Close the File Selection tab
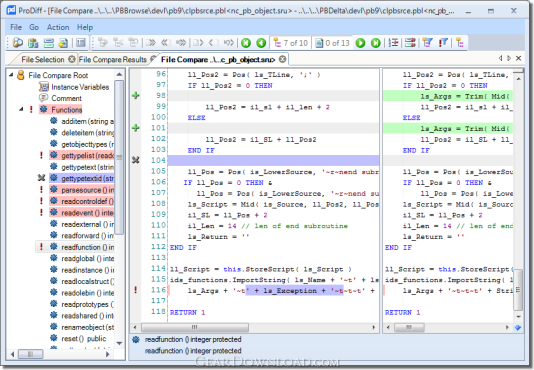 (72, 59)
